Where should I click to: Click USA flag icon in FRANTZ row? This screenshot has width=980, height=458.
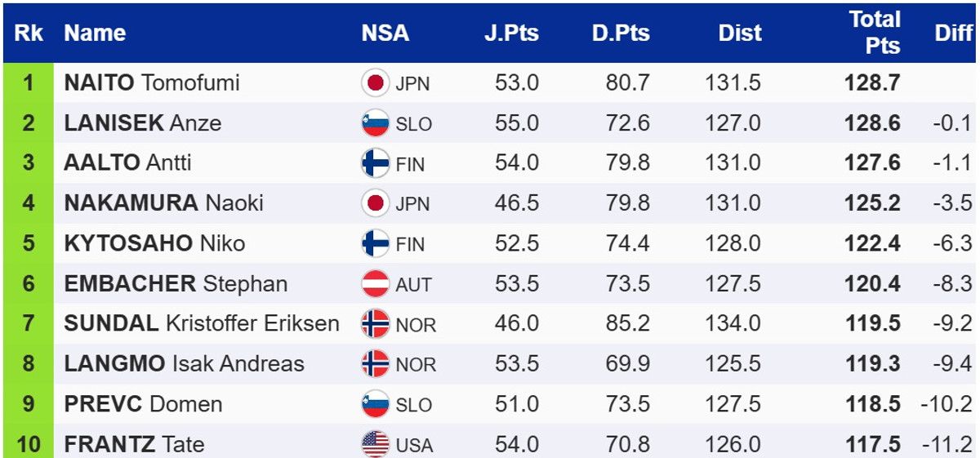(376, 444)
